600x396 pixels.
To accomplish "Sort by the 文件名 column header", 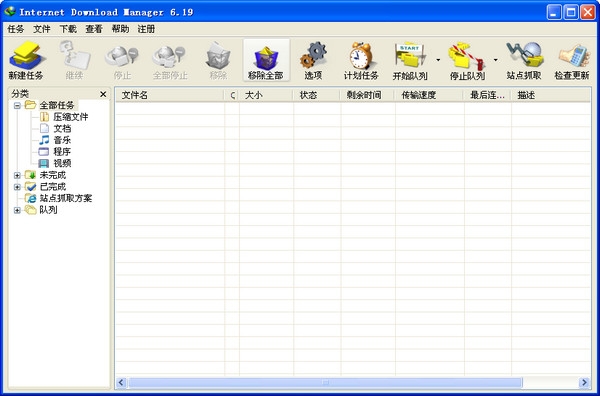I will tap(170, 95).
